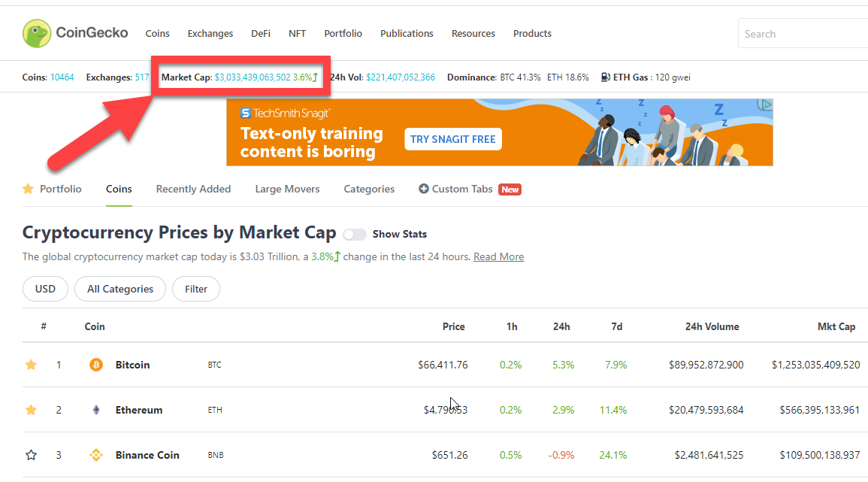Image resolution: width=868 pixels, height=482 pixels.
Task: Sort by the Price column header
Action: 454,326
